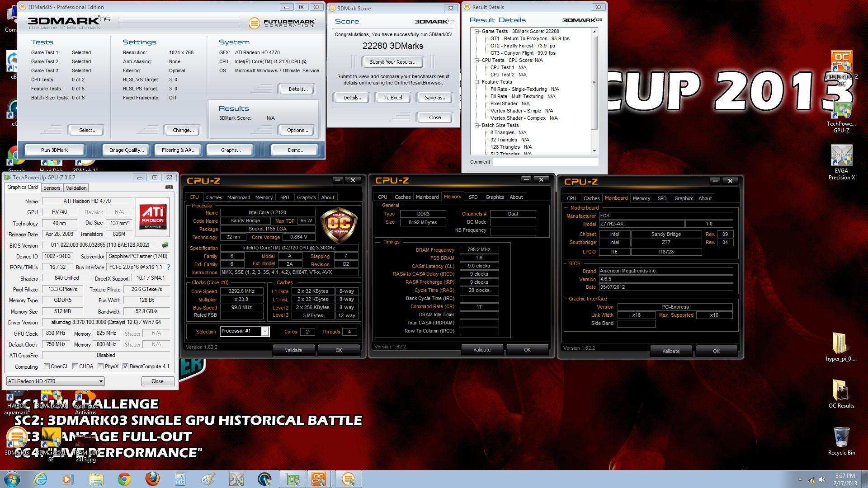Collapse the Game Tests tree node
This screenshot has height=488, width=868.
(477, 31)
